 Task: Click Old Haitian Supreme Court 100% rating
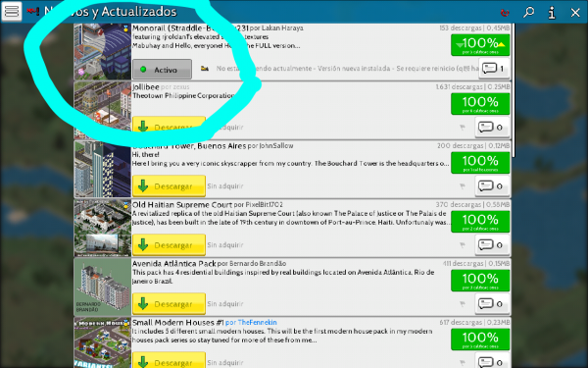(x=480, y=221)
